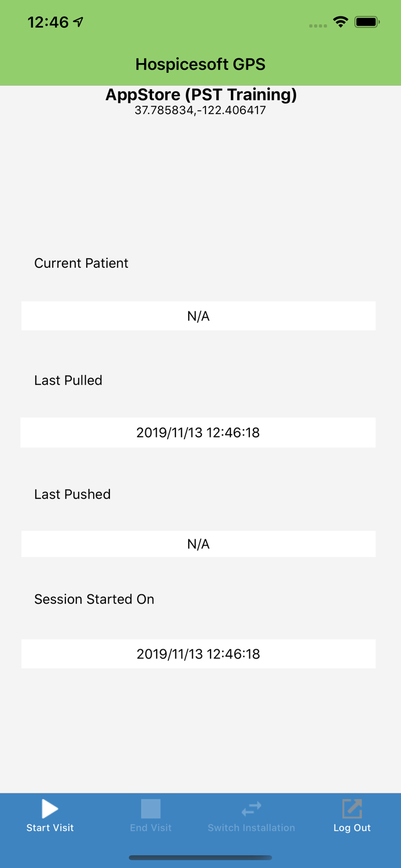Viewport: 401px width, 868px height.
Task: Tap the location arrow next to the clock
Action: (x=77, y=21)
